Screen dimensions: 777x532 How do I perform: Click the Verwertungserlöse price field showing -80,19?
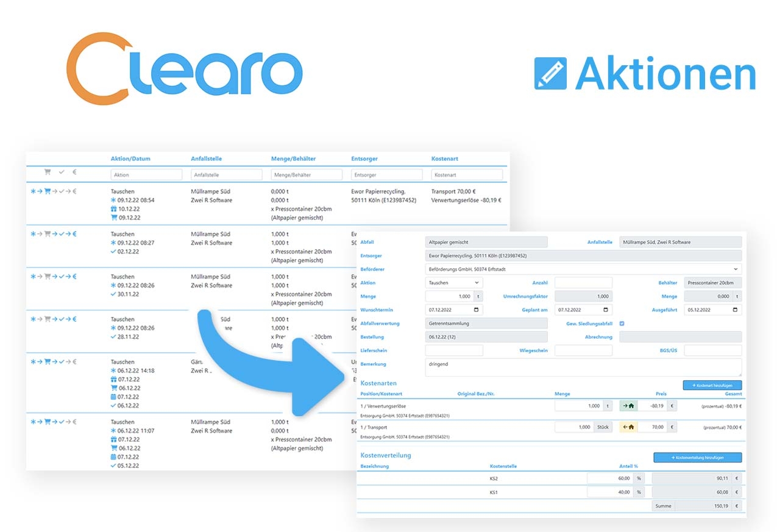pos(653,406)
